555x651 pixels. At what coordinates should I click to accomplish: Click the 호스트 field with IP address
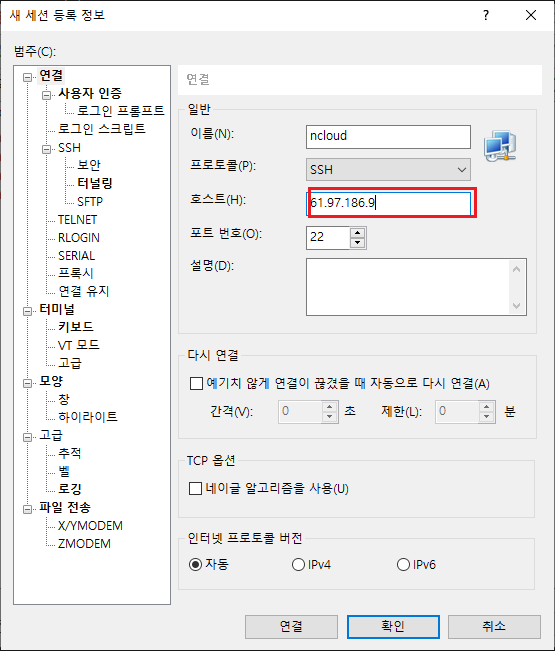click(x=388, y=203)
